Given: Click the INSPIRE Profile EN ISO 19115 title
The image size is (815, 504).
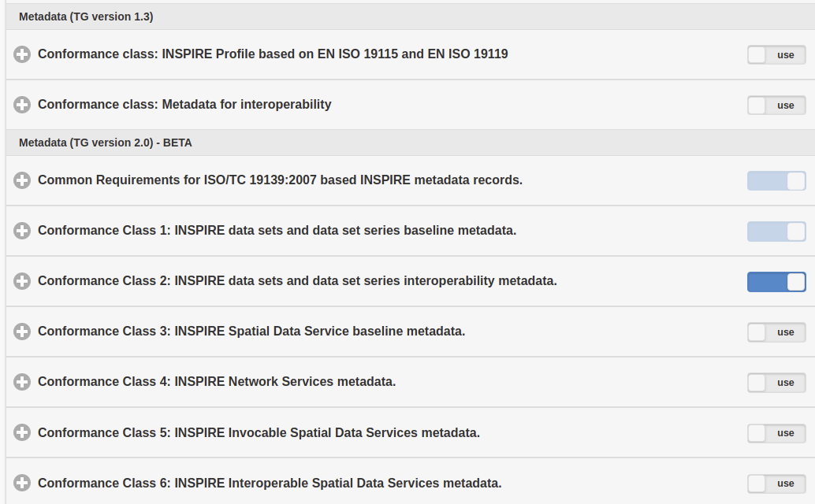Looking at the screenshot, I should pyautogui.click(x=273, y=54).
